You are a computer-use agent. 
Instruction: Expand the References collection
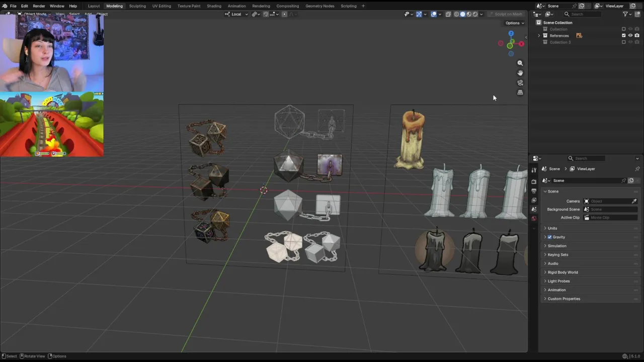tap(539, 36)
